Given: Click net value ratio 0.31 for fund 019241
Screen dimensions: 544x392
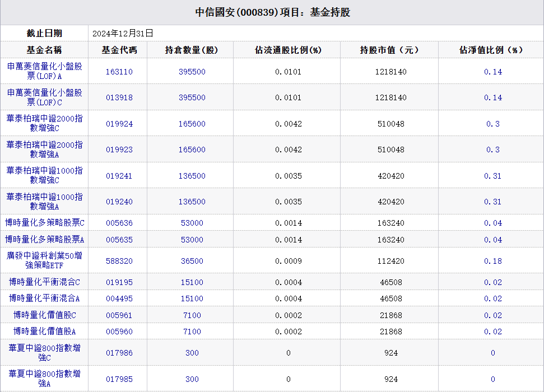Looking at the screenshot, I should [492, 176].
